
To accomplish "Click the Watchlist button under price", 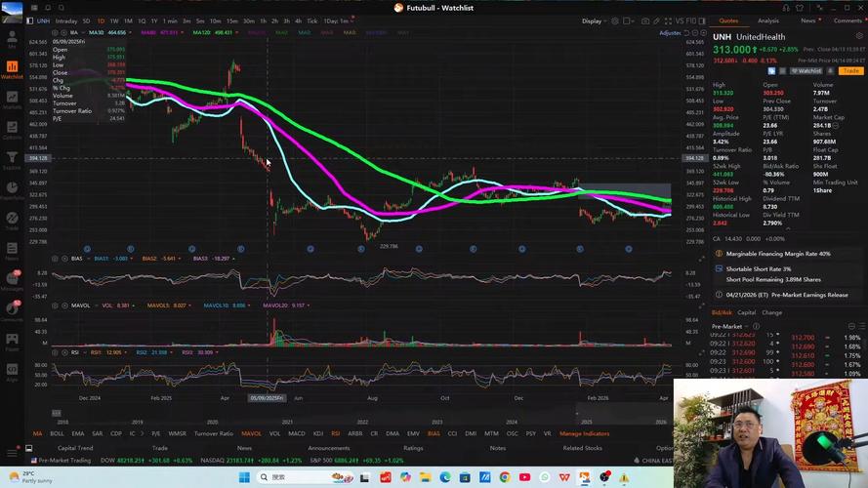I will [x=806, y=71].
